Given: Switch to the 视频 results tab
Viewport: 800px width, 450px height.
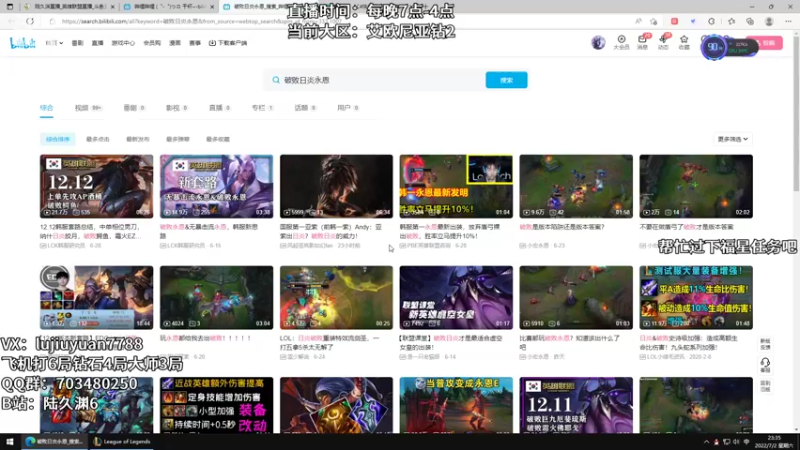Looking at the screenshot, I should [88, 108].
